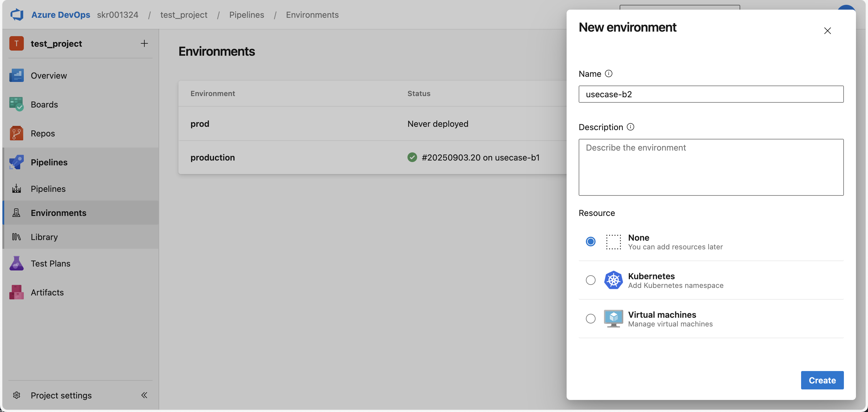Click plus button next to test_project
Image resolution: width=868 pixels, height=412 pixels.
tap(144, 43)
